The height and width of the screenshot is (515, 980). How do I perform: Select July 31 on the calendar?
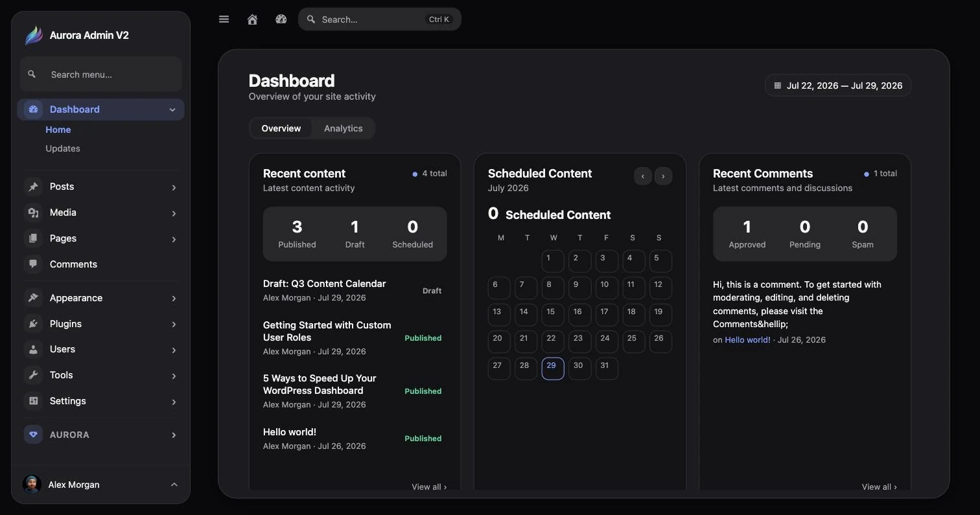pos(607,369)
